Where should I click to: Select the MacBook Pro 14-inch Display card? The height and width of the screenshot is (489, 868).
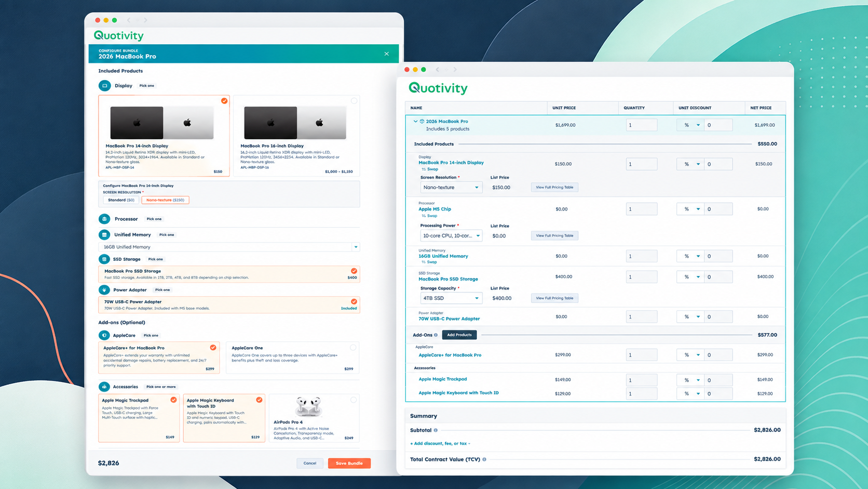click(x=164, y=136)
